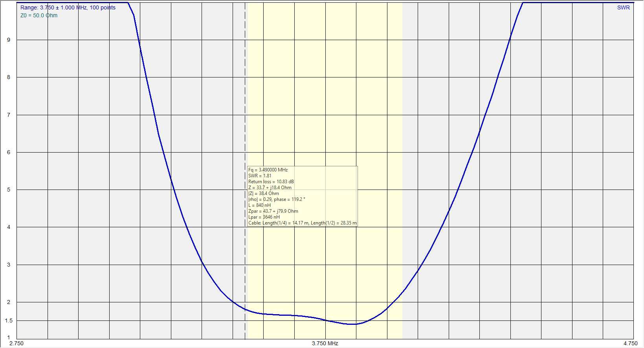Click the Lpar = 3646 nH readout
This screenshot has width=644, height=348.
pyautogui.click(x=264, y=217)
